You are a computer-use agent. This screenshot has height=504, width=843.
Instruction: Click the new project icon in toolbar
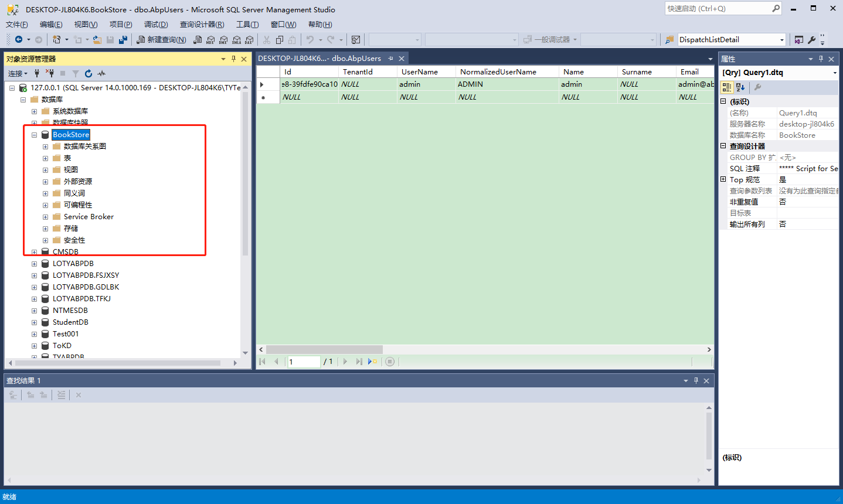(x=57, y=39)
